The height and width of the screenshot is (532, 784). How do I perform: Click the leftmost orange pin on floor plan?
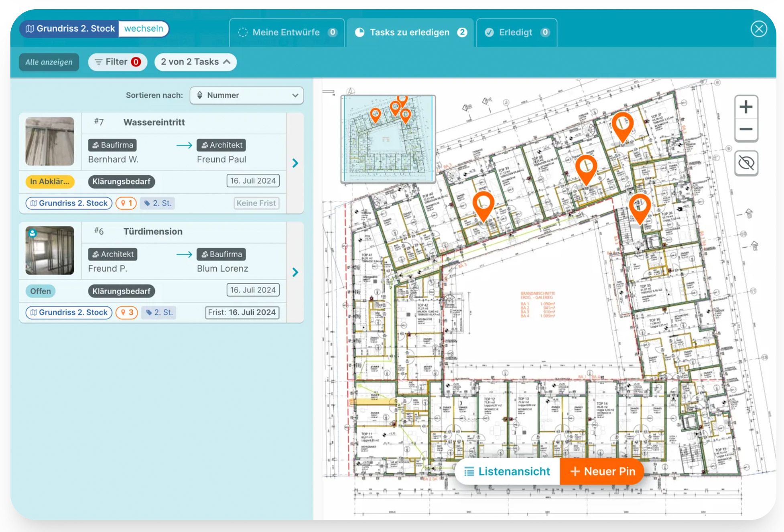coord(483,204)
